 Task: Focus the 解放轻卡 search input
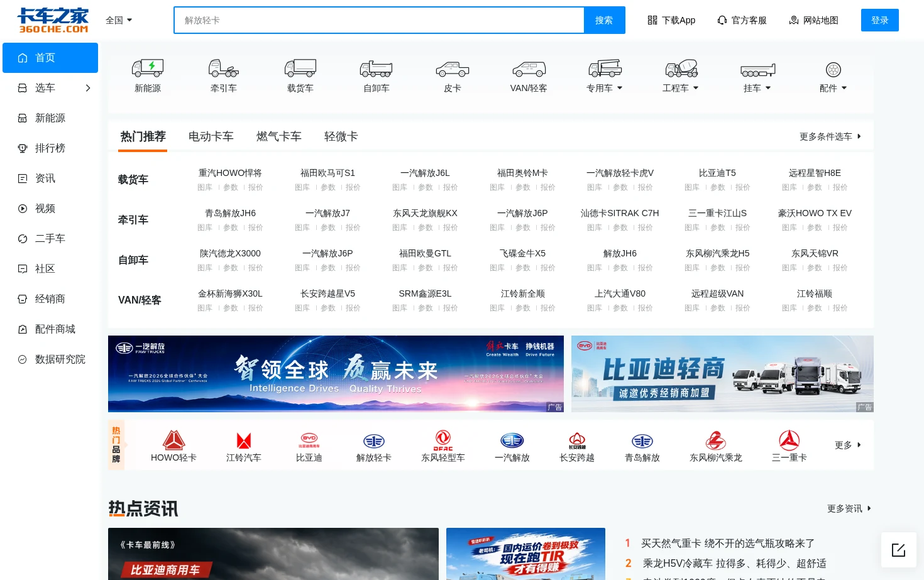(x=379, y=20)
